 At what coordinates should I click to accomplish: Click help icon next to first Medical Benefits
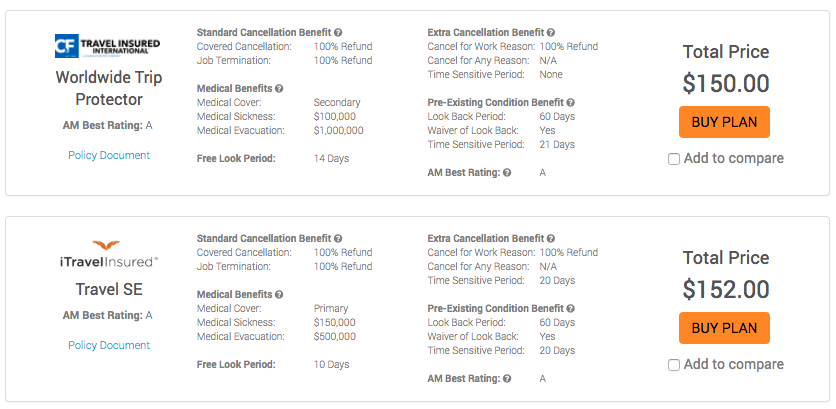(279, 89)
